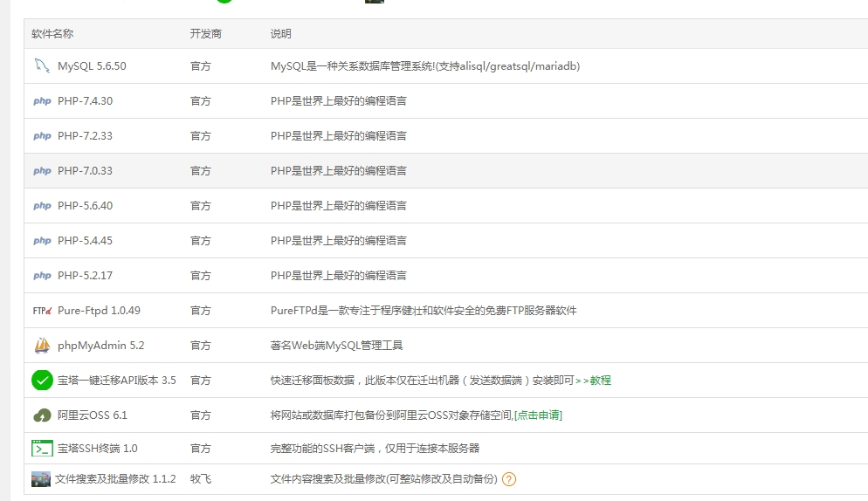Select PHP-7.4.30 software name
Screen dimensions: 868x501
click(85, 100)
